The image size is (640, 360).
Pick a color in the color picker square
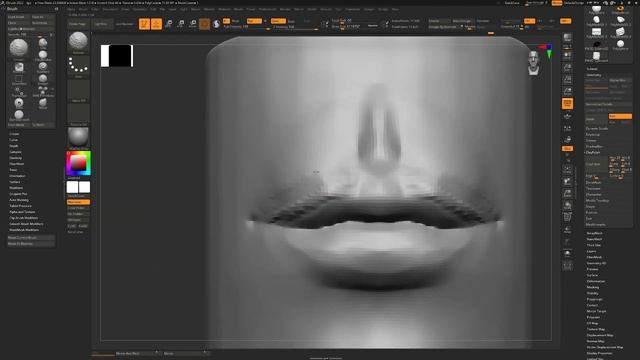pos(78,163)
